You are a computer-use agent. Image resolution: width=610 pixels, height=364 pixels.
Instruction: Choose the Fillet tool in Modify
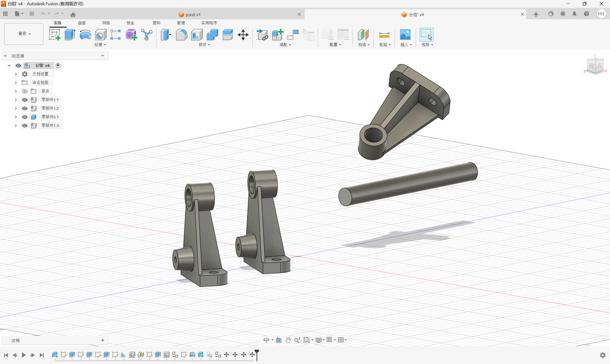click(x=181, y=35)
